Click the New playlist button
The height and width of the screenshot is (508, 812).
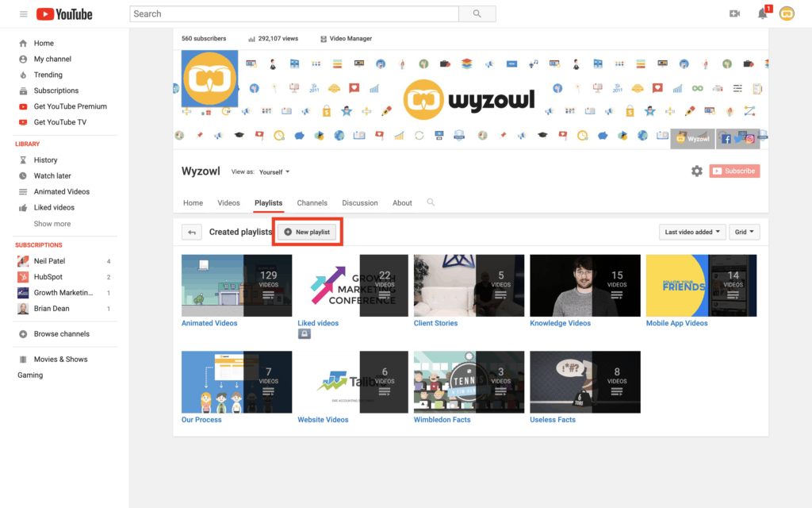[x=307, y=233]
